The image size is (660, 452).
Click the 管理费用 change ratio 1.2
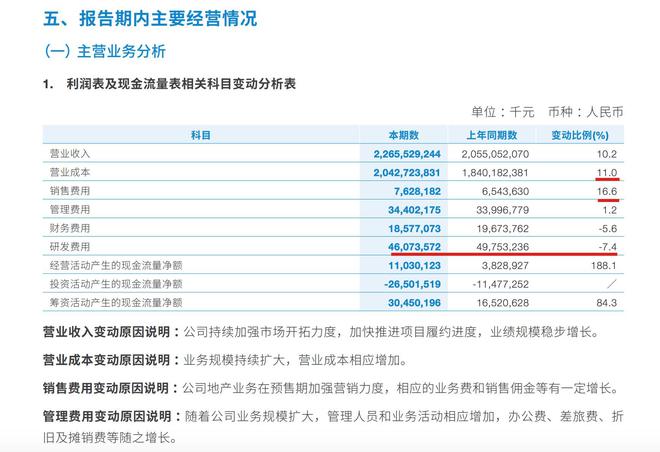(609, 210)
